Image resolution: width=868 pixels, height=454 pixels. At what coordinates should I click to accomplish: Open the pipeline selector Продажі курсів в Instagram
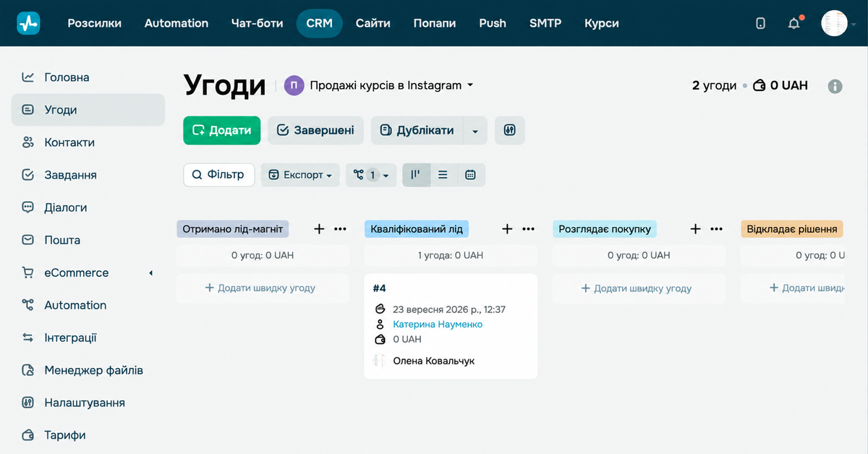(x=379, y=85)
